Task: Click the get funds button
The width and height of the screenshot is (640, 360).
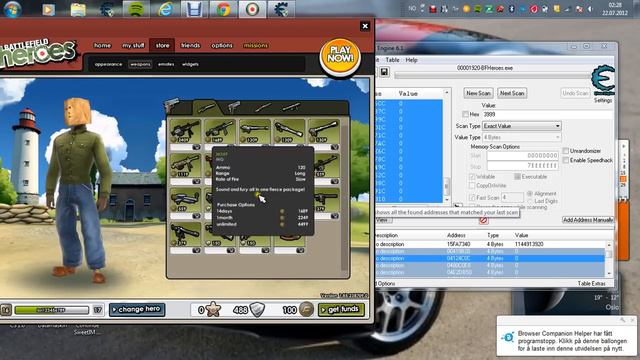Action: [x=341, y=309]
